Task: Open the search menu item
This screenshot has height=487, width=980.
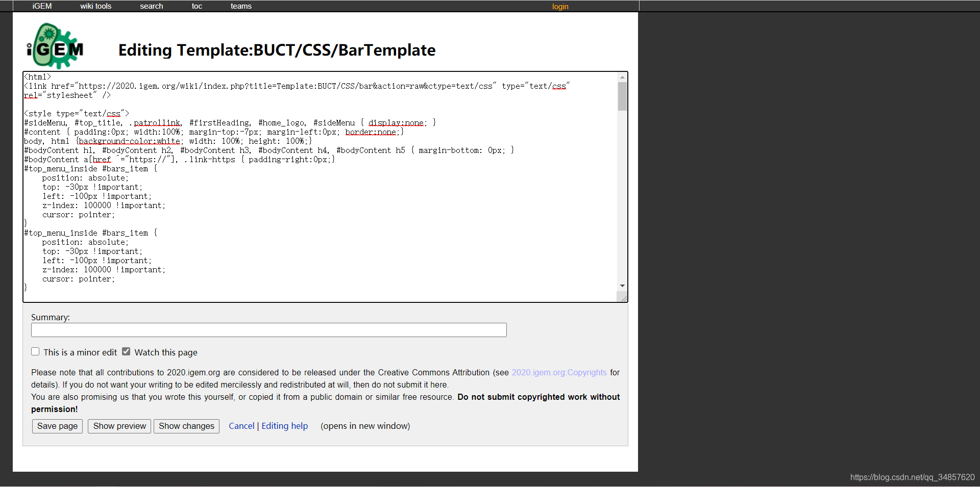Action: (x=152, y=6)
